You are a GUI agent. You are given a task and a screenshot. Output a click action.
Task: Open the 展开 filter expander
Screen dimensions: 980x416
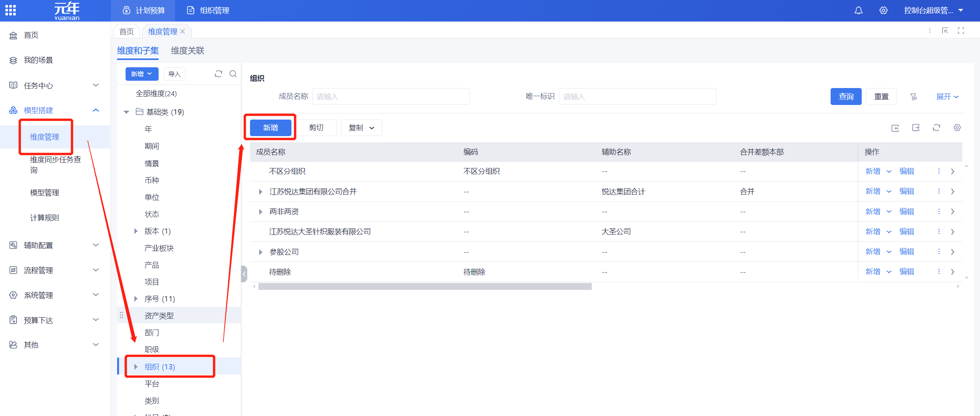pyautogui.click(x=947, y=97)
